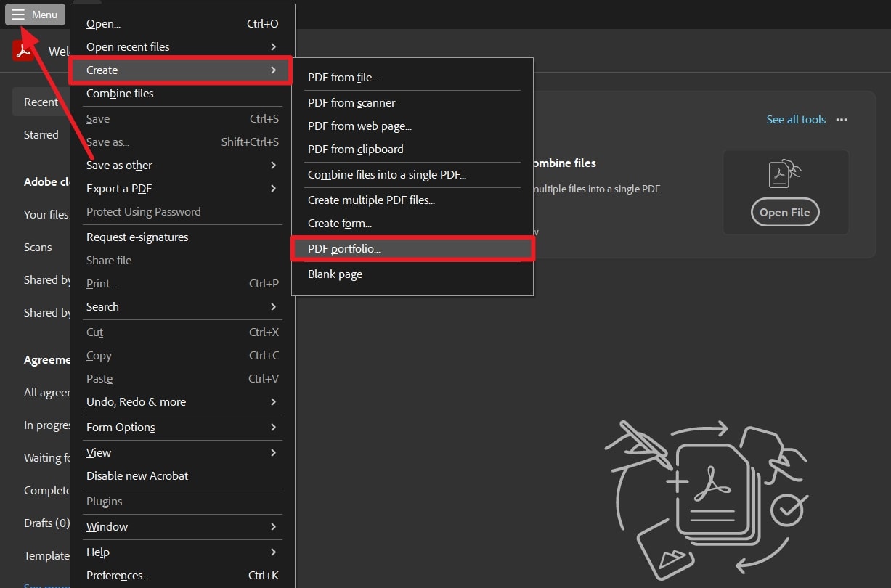The image size is (891, 588).
Task: Follow the See all tools link
Action: [x=796, y=120]
